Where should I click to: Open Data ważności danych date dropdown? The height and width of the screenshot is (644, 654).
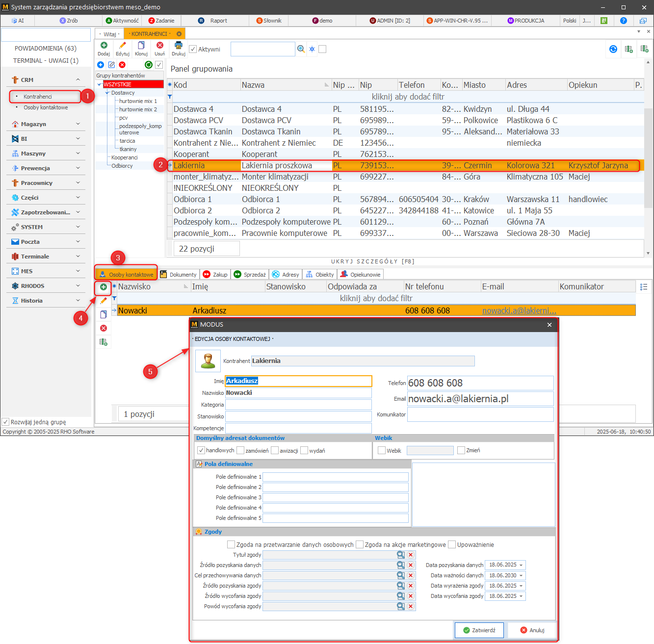tap(521, 575)
